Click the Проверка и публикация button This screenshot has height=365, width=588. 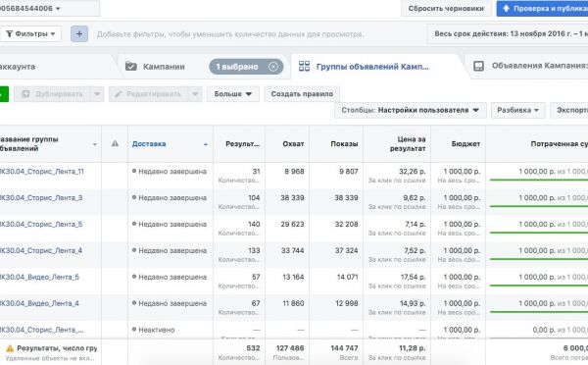[542, 8]
